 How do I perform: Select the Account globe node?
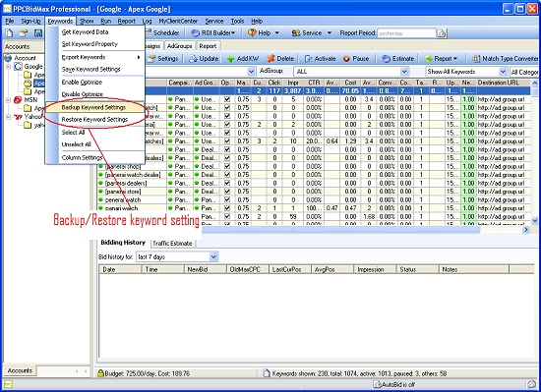coord(8,58)
